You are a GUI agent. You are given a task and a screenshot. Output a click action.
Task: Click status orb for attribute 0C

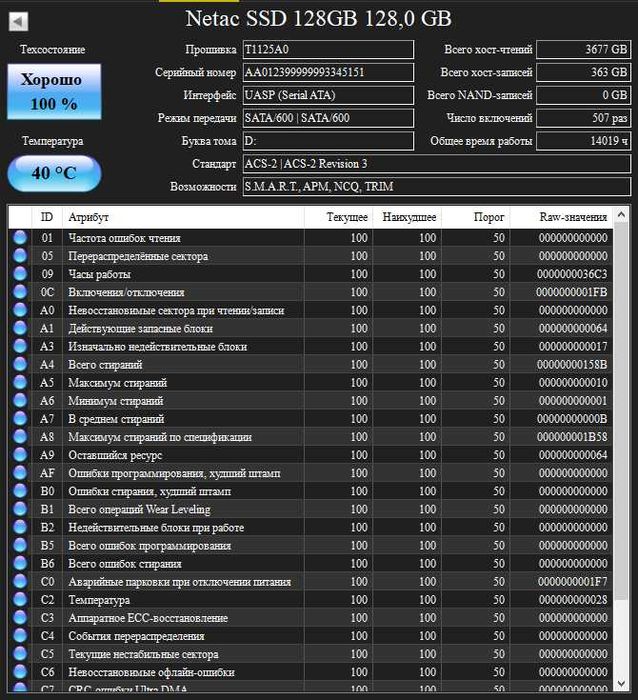tap(20, 292)
